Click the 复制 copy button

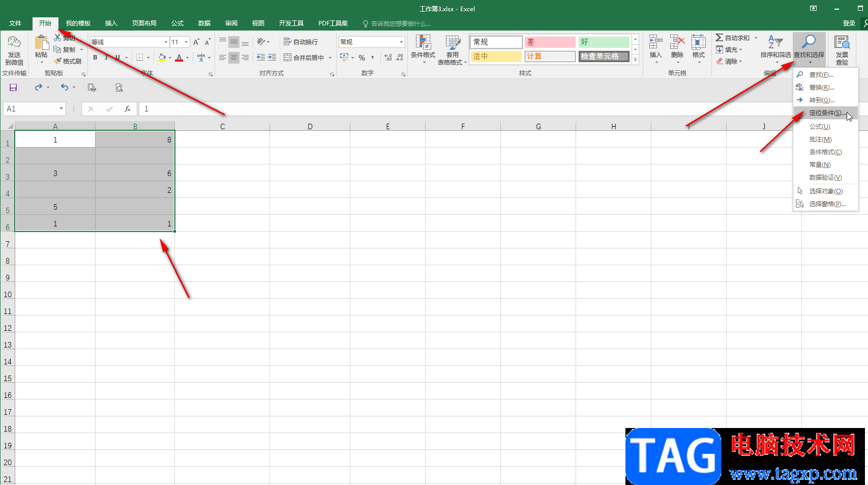pyautogui.click(x=65, y=49)
